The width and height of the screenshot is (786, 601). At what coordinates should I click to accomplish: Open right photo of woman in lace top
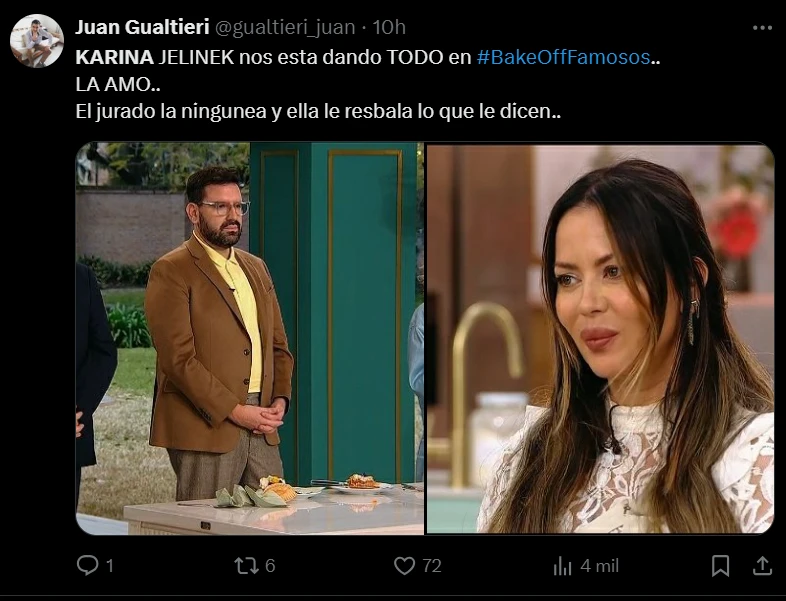[600, 338]
